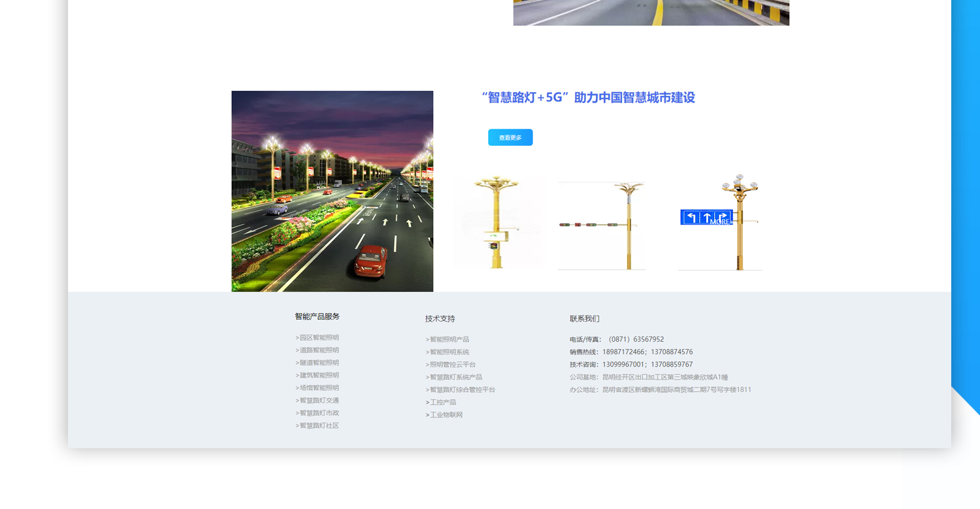Open the 智慧路灯交通 footer link
980x509 pixels.
(317, 401)
